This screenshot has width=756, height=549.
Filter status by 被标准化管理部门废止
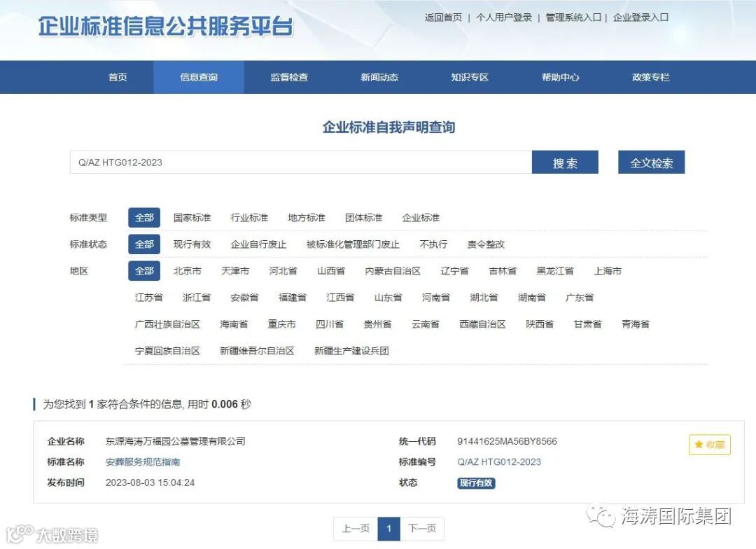[353, 244]
